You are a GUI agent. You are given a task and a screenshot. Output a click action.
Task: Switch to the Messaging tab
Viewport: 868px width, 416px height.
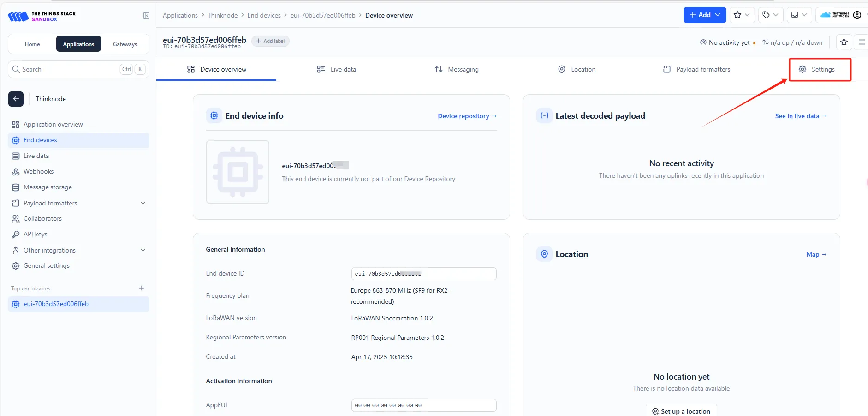[x=456, y=69]
